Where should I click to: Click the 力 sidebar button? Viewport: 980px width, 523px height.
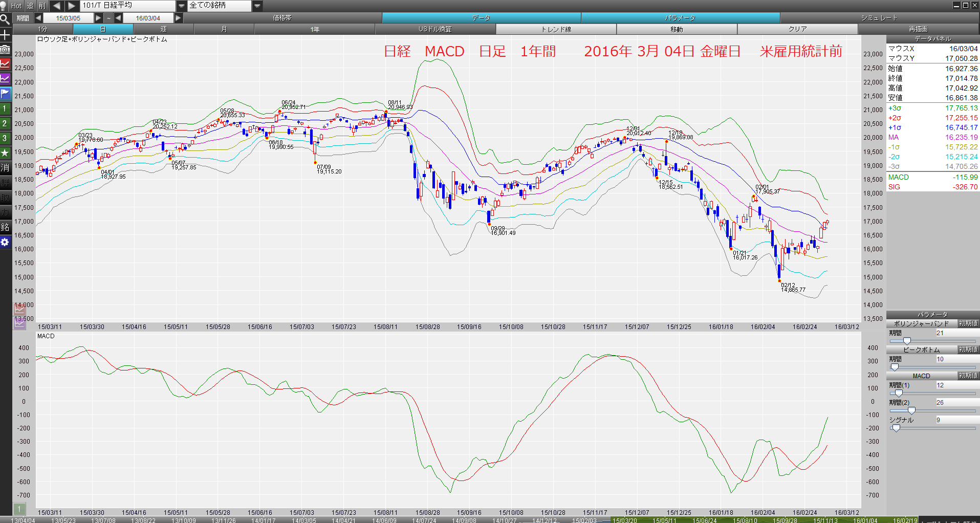(5, 212)
